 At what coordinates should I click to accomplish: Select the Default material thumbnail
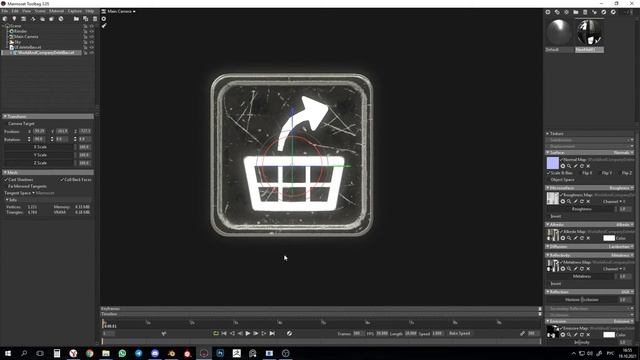point(559,32)
